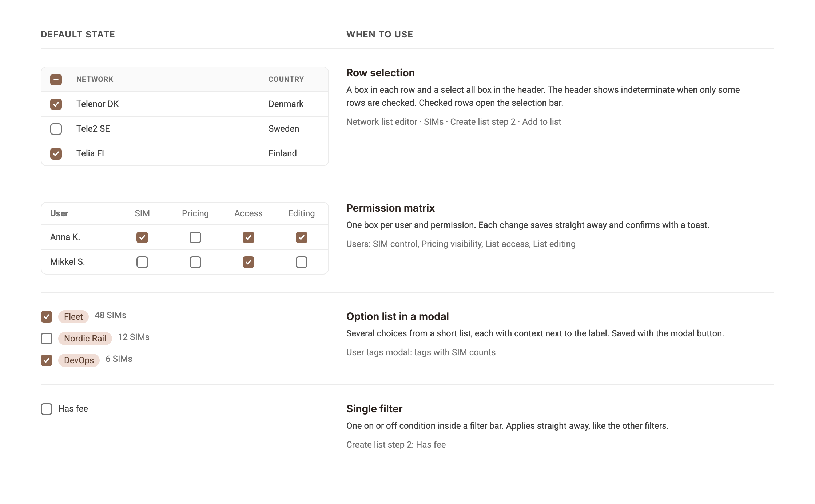Click the SIM column header
Screen dimensions: 815x504
[142, 213]
